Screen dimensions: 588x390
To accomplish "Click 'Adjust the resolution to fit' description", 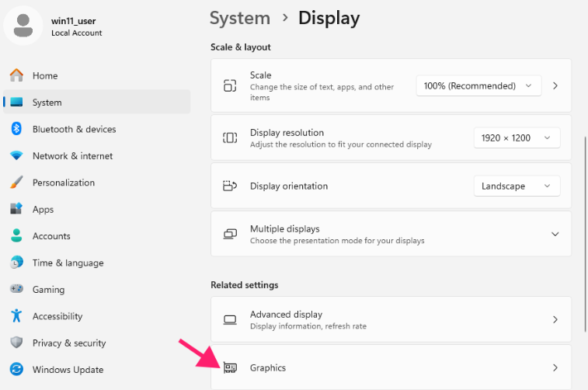I will [x=341, y=145].
